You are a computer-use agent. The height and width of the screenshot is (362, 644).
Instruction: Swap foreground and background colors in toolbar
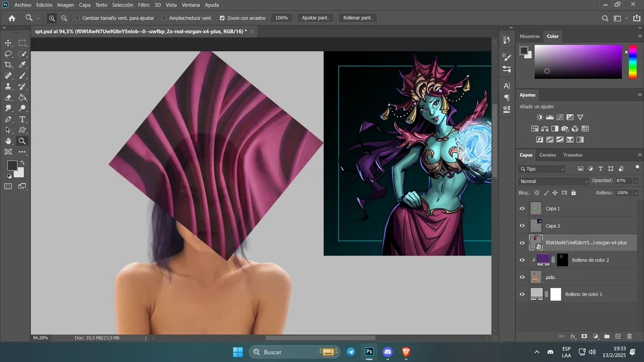coord(22,163)
